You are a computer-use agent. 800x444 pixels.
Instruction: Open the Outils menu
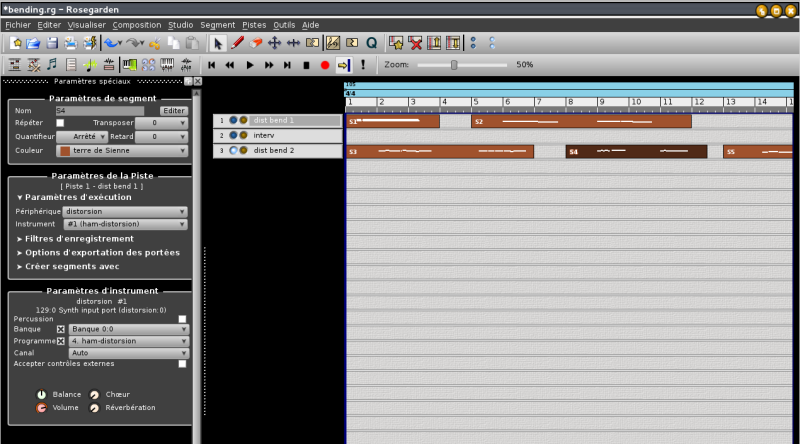pos(284,25)
